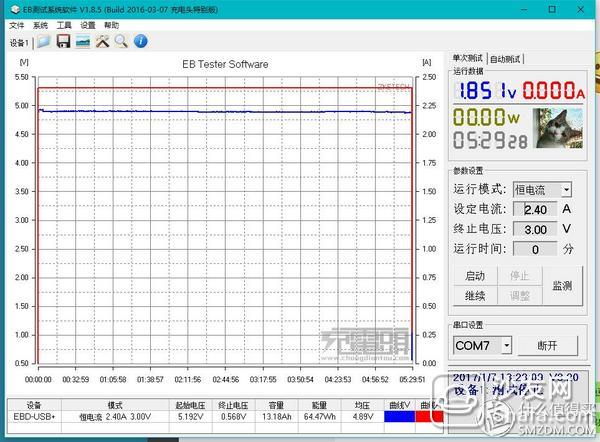Click the red current curve color swatch

point(429,416)
